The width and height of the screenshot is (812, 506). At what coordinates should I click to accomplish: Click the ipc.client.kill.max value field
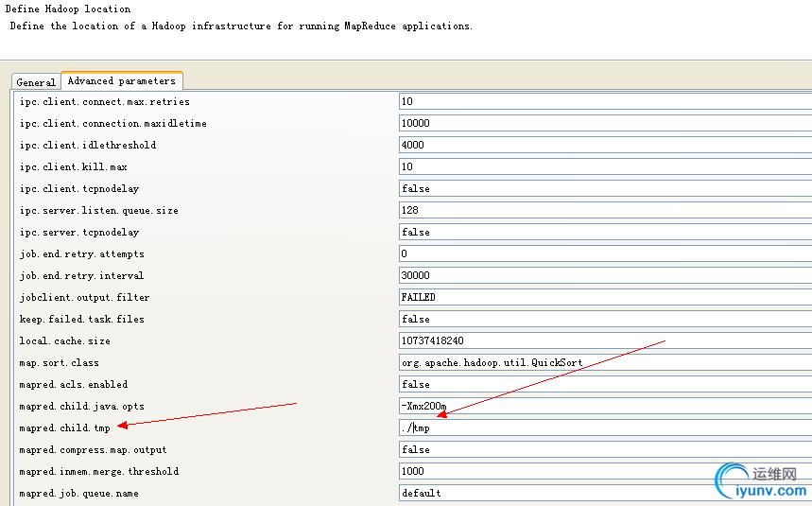point(605,166)
